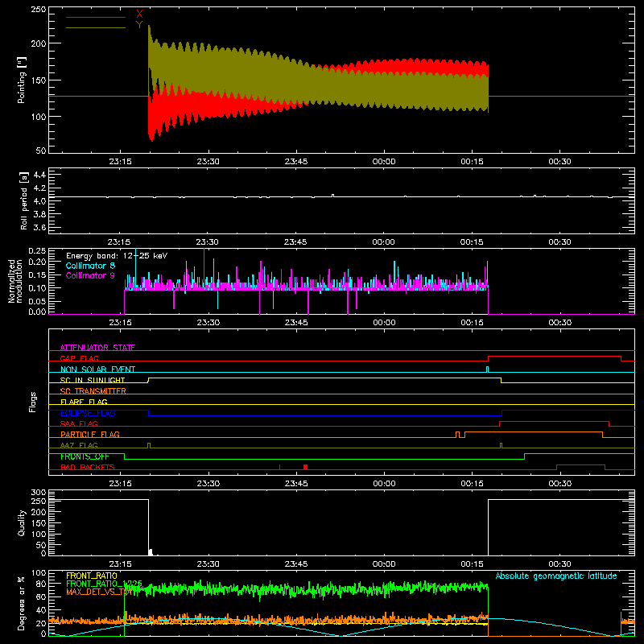Select the SC_TRANSMITTER flag label
644x644 pixels.
93,391
